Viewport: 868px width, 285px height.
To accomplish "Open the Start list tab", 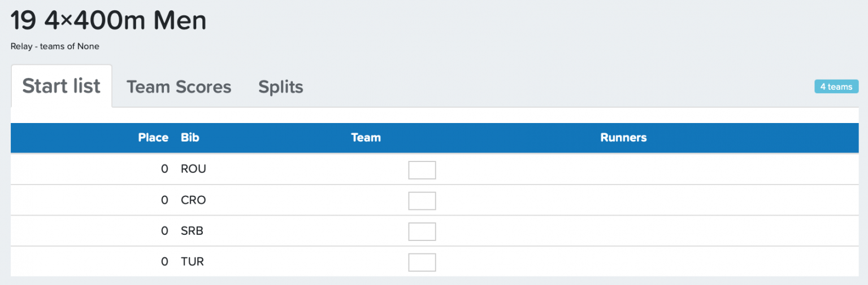I will coord(62,86).
